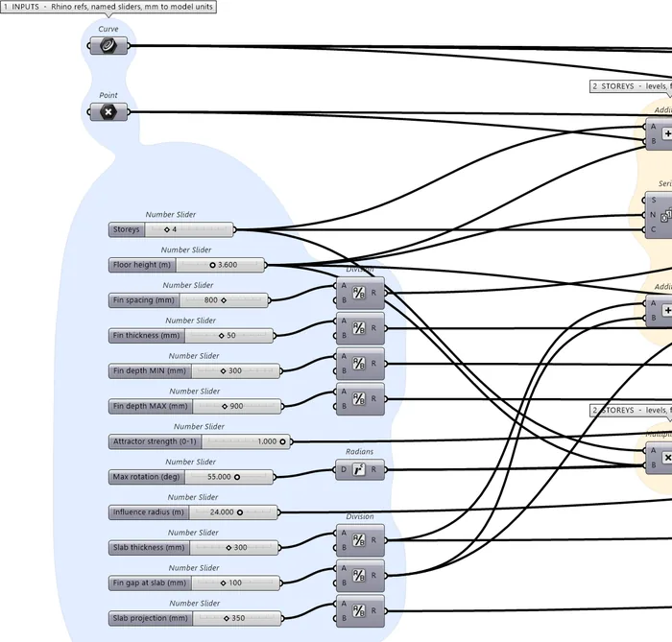Click Division icon fed by Fin depth MAX
Screen dimensions: 672x642
(359, 399)
